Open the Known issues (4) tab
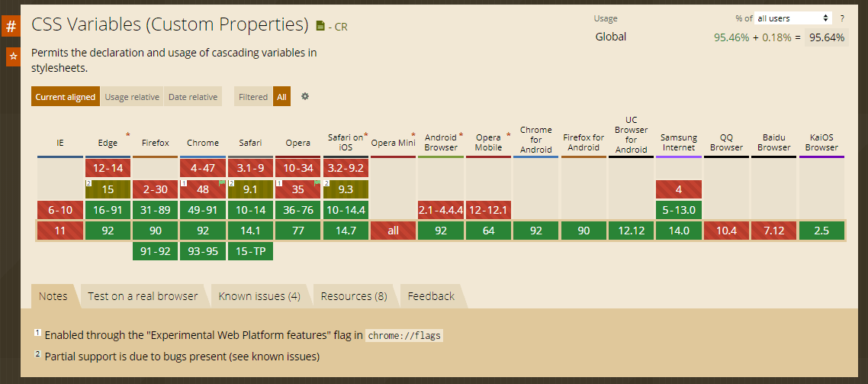Viewport: 868px width, 384px height. click(259, 296)
